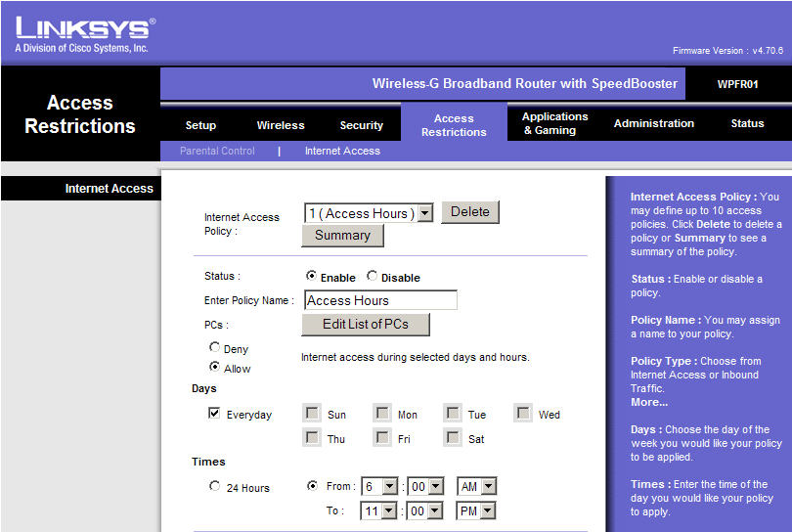
Task: Click the Enter Policy Name field
Action: tap(380, 300)
